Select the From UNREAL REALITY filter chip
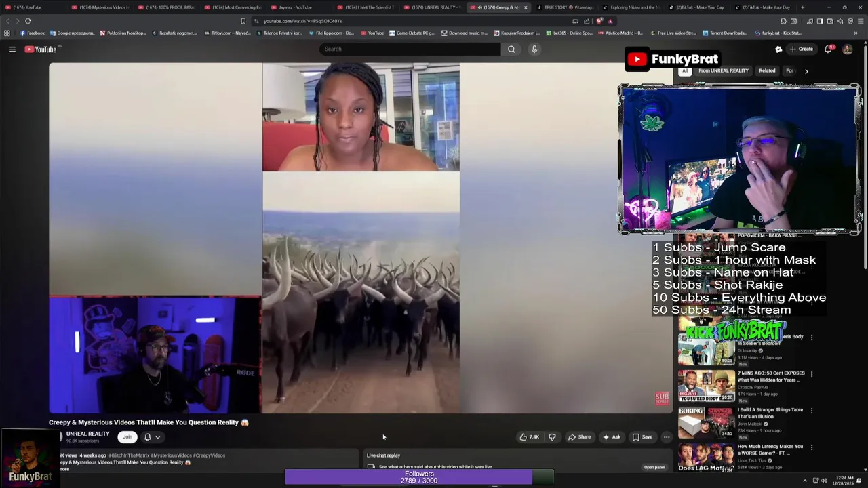The height and width of the screenshot is (488, 868). pos(724,70)
